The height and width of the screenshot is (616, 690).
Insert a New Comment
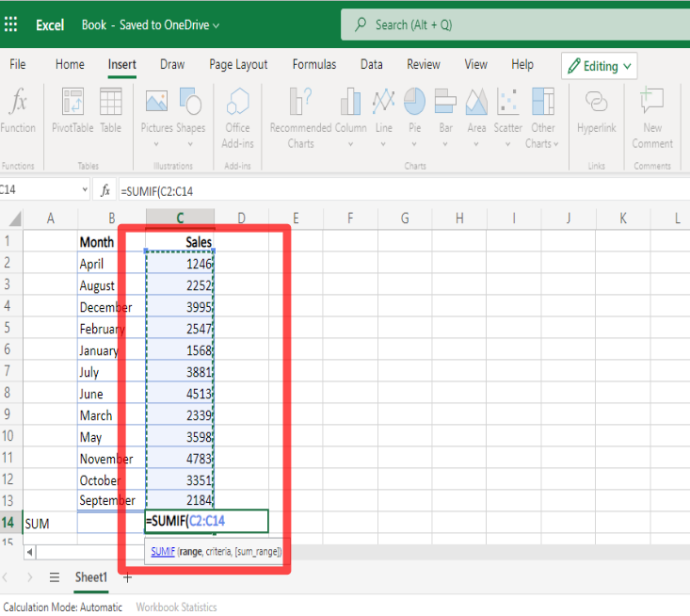pyautogui.click(x=652, y=103)
